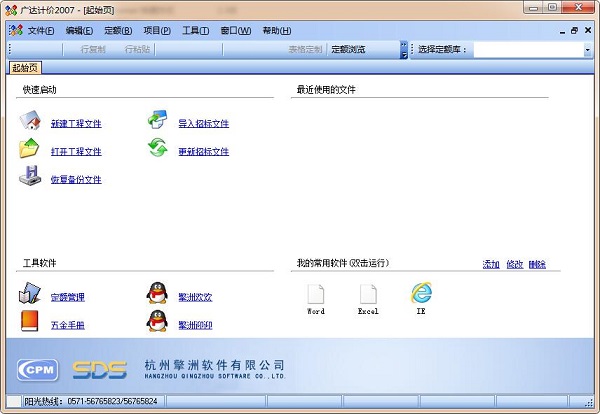Click the orange 五金手册 book icon

[x=30, y=321]
